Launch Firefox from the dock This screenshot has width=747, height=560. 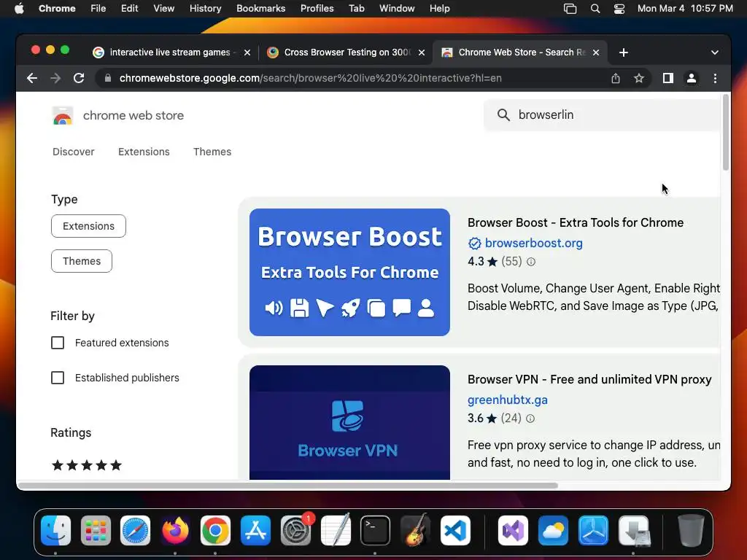175,531
